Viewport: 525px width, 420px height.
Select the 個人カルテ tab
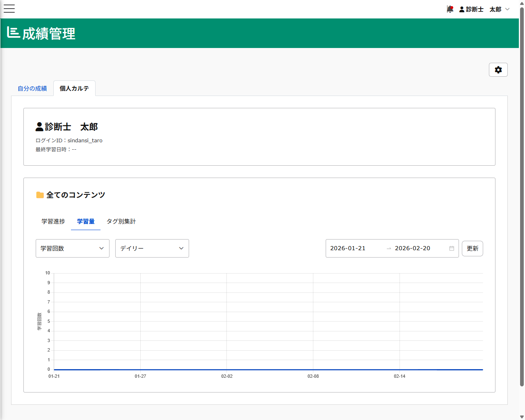(x=74, y=88)
